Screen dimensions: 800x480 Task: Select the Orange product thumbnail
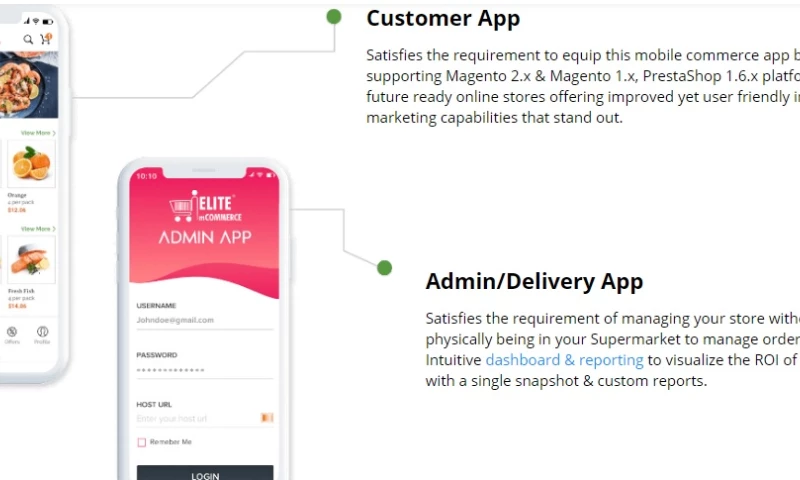click(x=31, y=164)
